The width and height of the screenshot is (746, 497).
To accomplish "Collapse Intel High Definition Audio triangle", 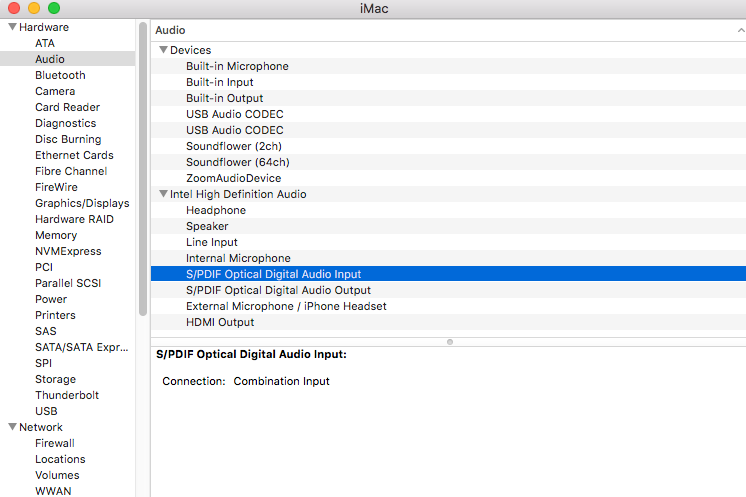I will pos(163,194).
